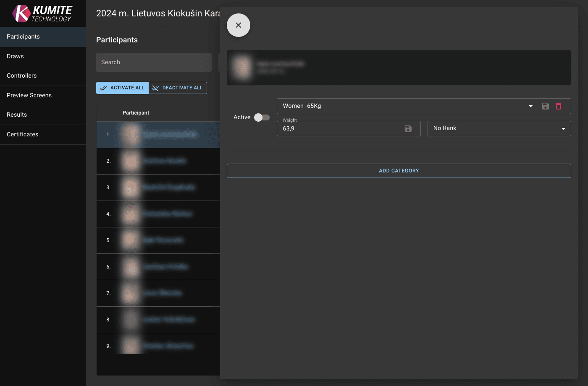Screen dimensions: 588x386
Task: Close the participant details panel
Action: (x=239, y=25)
